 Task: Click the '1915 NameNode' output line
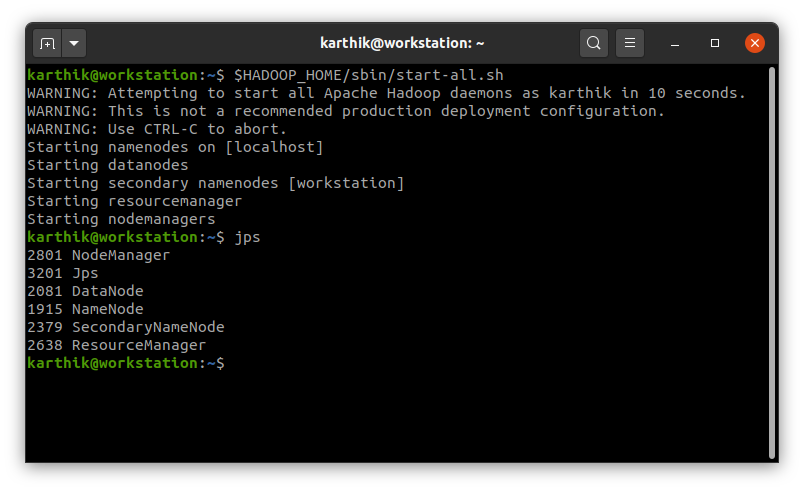pos(85,309)
